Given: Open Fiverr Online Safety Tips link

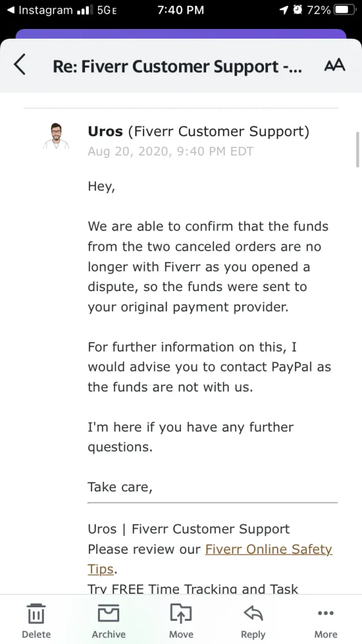Looking at the screenshot, I should (x=209, y=559).
